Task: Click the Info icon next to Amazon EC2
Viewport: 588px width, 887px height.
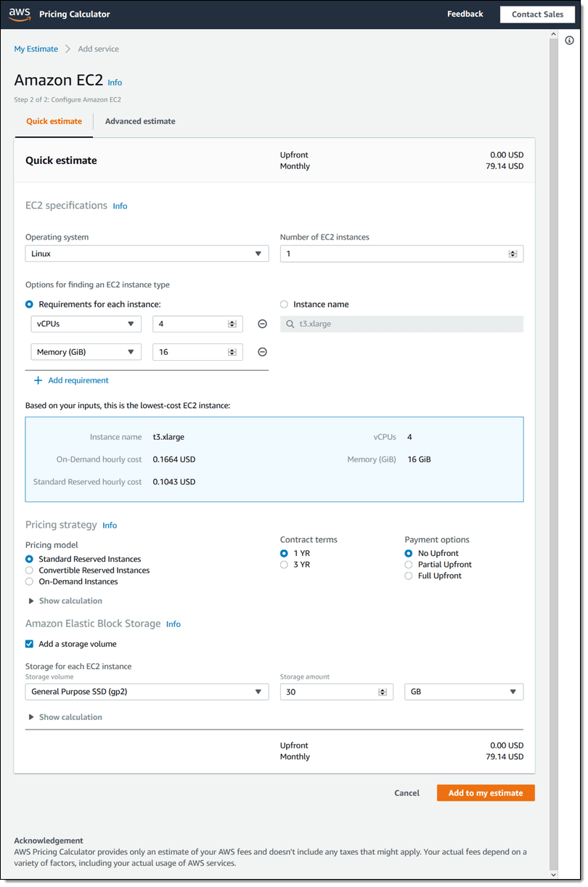Action: [x=115, y=83]
